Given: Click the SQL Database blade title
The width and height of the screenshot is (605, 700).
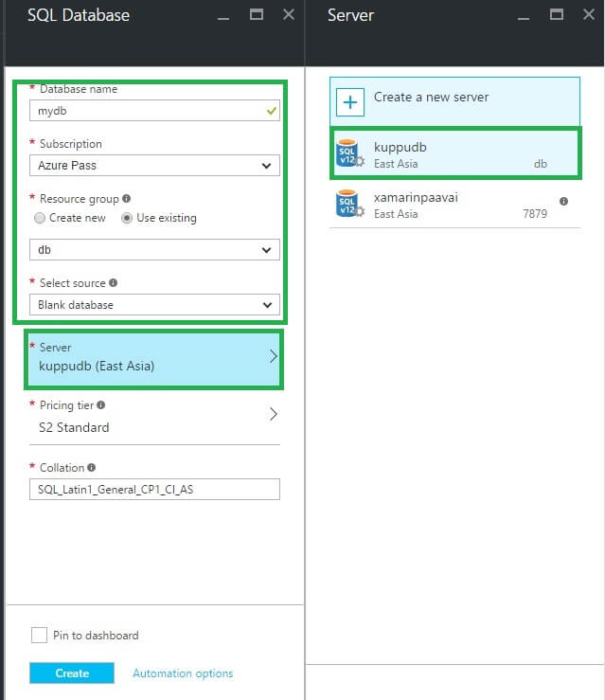Looking at the screenshot, I should pos(79,15).
